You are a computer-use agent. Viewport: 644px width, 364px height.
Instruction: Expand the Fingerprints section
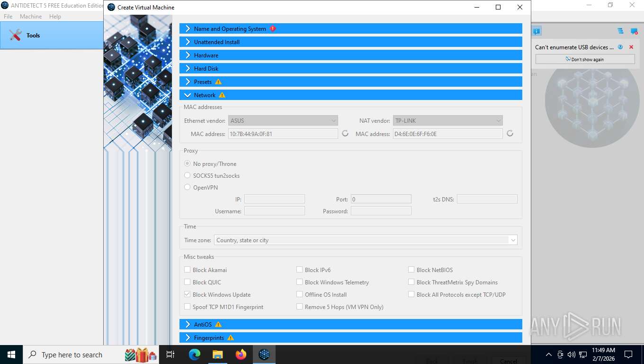(x=351, y=337)
